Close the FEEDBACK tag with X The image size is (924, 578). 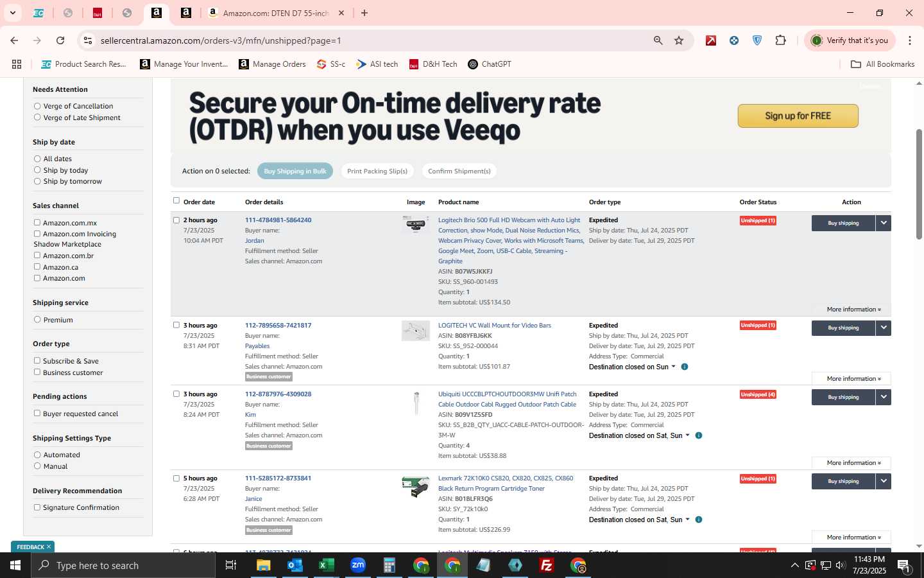[x=48, y=547]
